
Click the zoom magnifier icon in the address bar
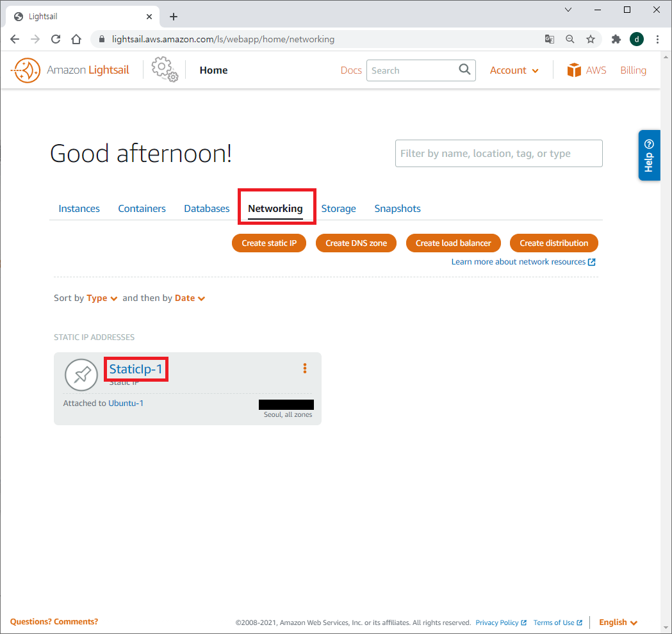(x=570, y=40)
